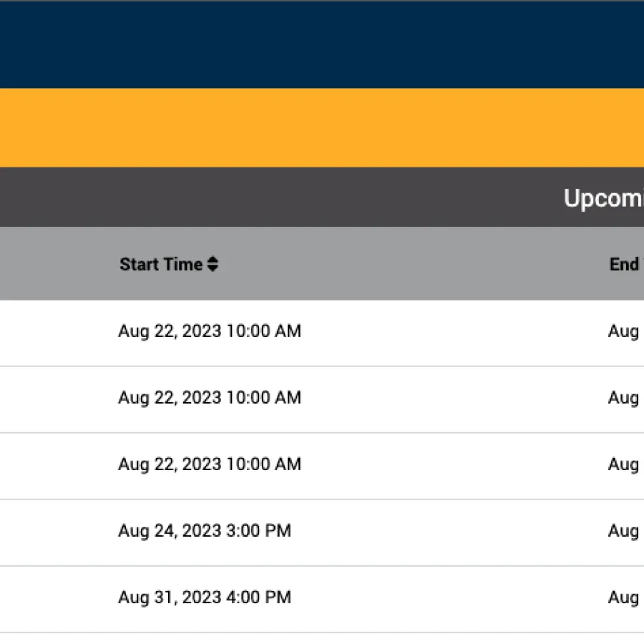Click the Start Time column header text
This screenshot has width=644, height=644.
161,265
